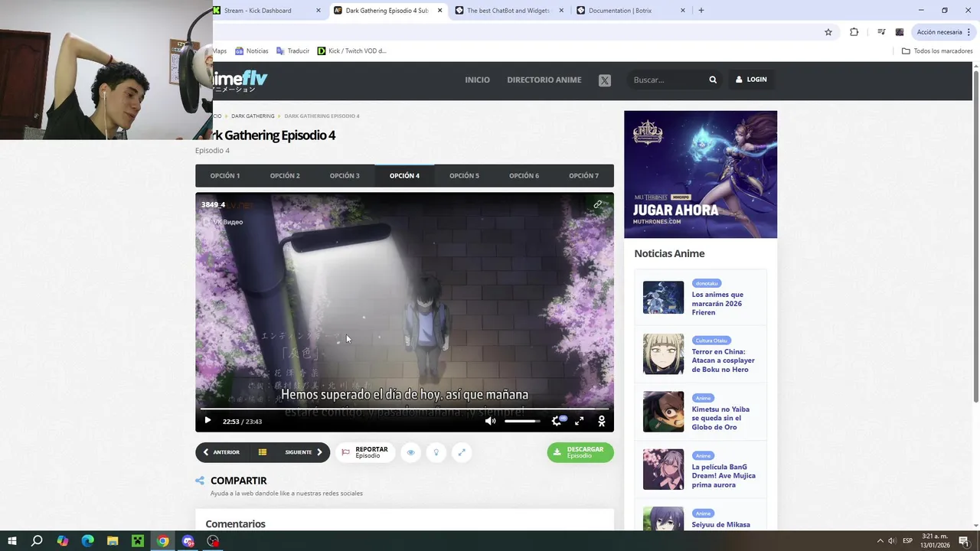The image size is (980, 551).
Task: Go to next episode with SIGUIENTE
Action: [304, 452]
